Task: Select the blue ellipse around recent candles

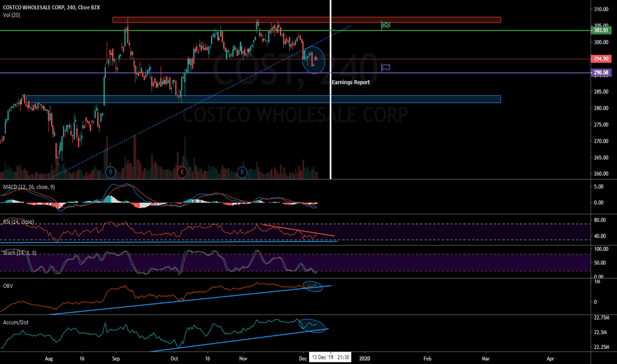Action: (x=314, y=60)
